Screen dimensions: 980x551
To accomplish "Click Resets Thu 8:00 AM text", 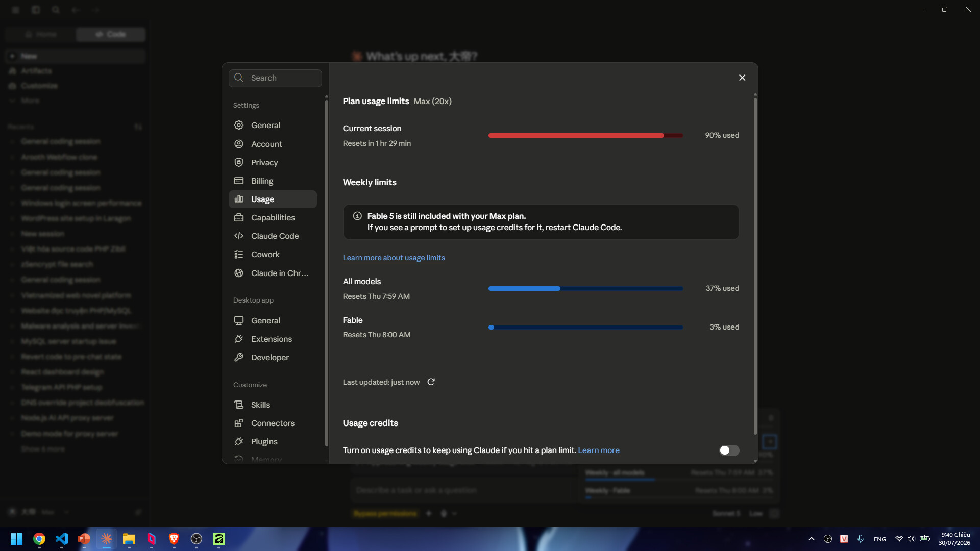I will 377,335.
